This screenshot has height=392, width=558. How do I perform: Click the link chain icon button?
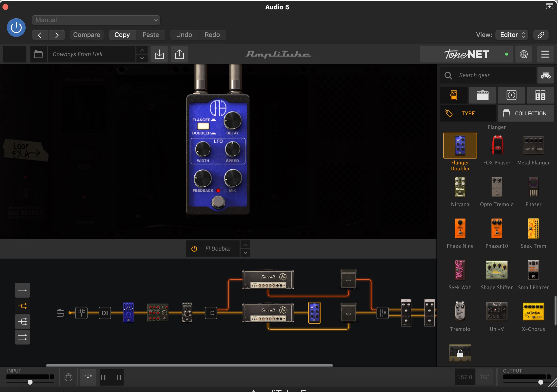541,35
